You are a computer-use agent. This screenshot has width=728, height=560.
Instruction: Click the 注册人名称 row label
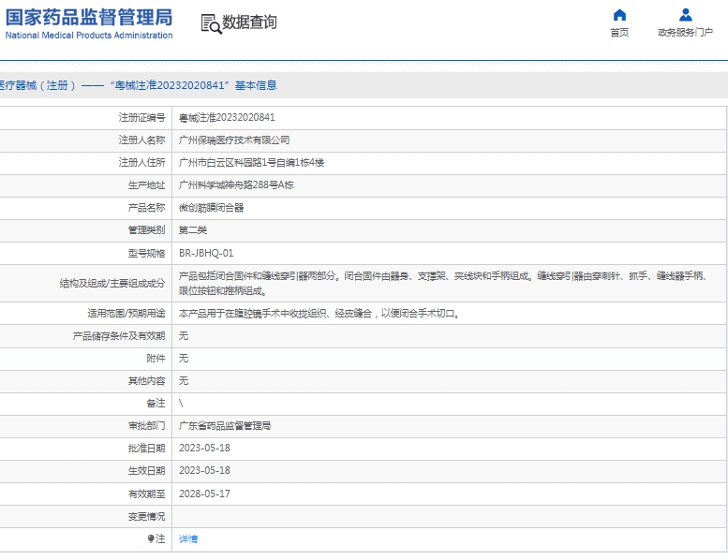click(x=142, y=140)
